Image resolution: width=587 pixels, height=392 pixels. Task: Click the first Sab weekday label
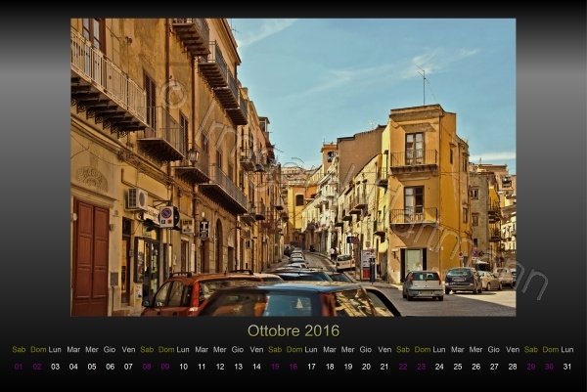click(x=19, y=349)
